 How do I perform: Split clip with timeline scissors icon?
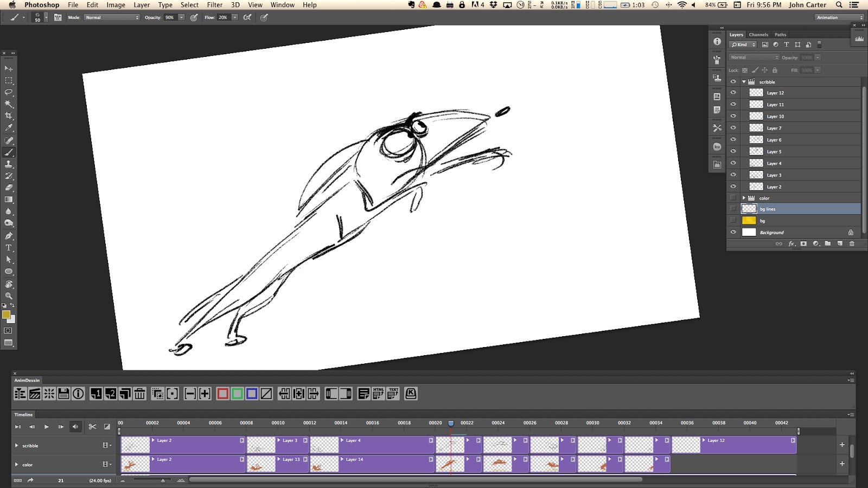pos(92,427)
